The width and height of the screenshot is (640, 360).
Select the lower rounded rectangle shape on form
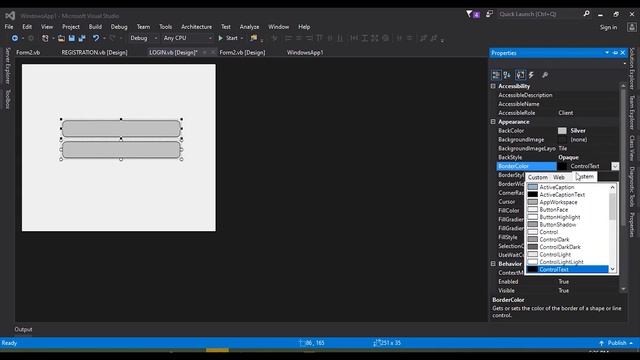point(121,149)
